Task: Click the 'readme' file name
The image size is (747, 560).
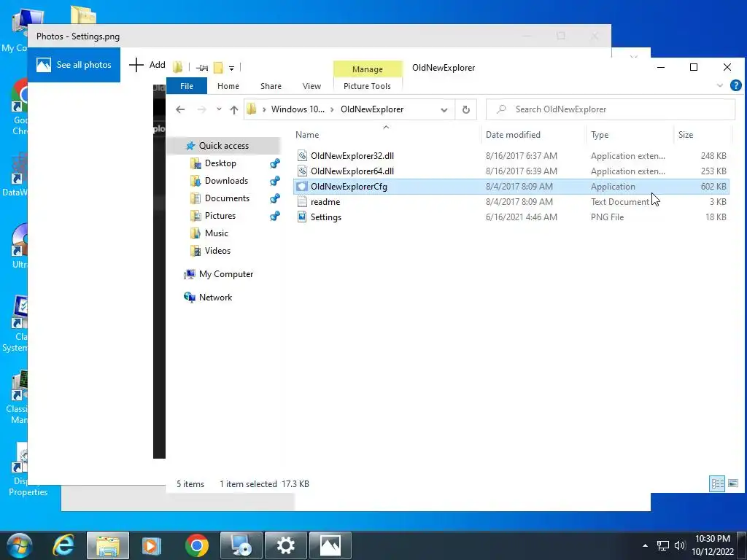Action: [325, 201]
